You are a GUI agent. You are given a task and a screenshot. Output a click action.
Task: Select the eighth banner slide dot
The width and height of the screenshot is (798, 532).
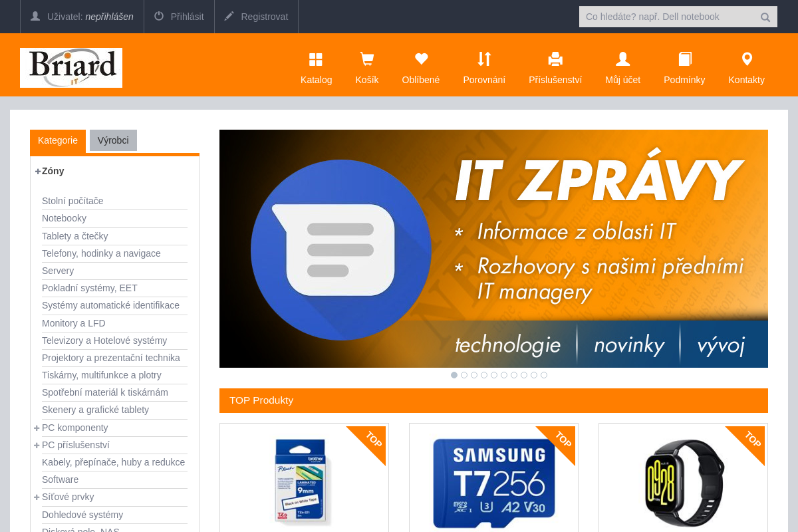(524, 375)
